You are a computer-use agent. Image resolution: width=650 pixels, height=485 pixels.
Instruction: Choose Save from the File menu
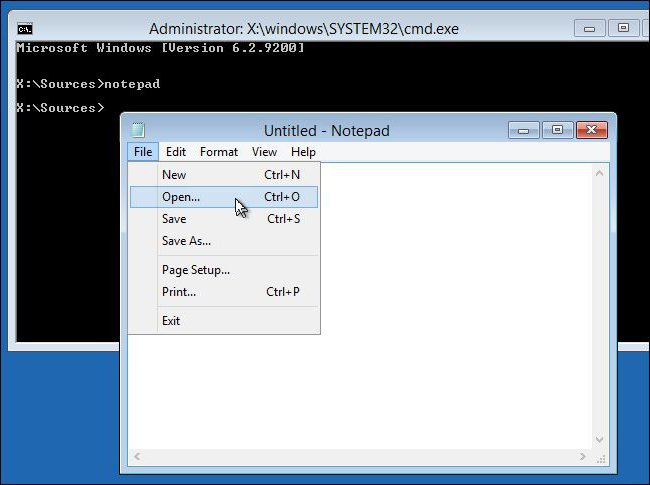pos(224,219)
